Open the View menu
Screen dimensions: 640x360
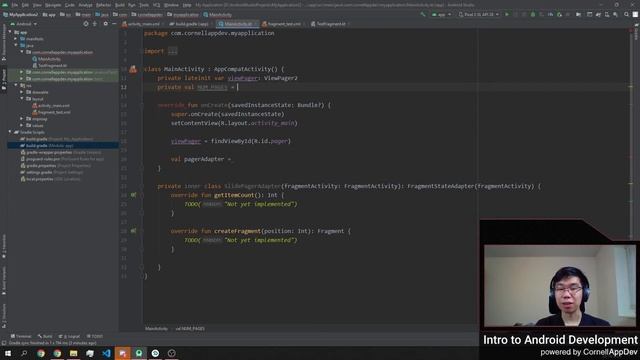tap(37, 5)
